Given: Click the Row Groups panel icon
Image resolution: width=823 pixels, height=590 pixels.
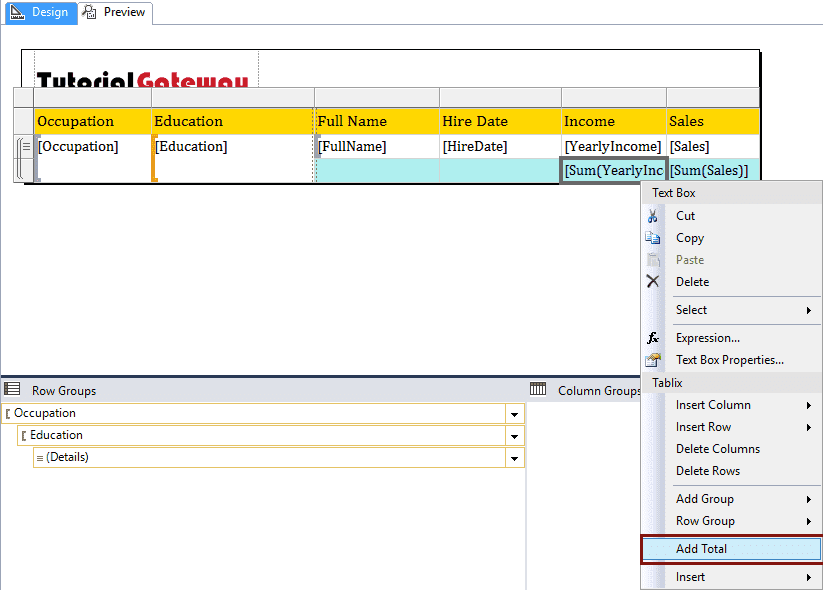Looking at the screenshot, I should click(x=12, y=388).
